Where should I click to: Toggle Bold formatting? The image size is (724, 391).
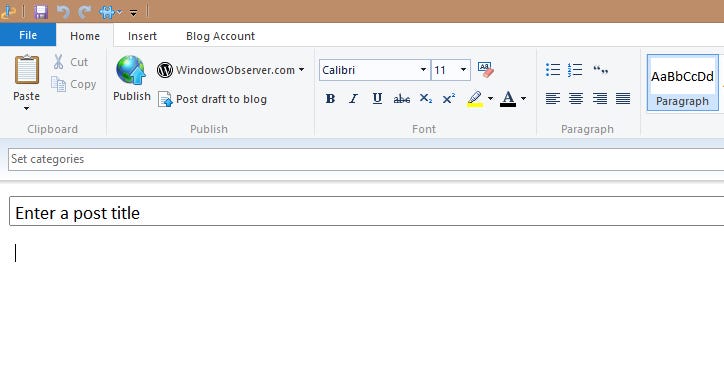330,98
